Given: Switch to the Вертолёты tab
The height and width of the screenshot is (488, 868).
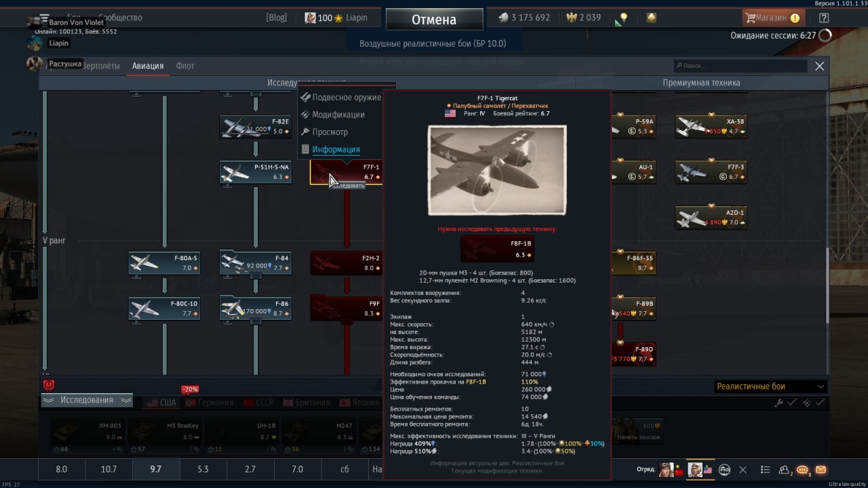Looking at the screenshot, I should 100,66.
